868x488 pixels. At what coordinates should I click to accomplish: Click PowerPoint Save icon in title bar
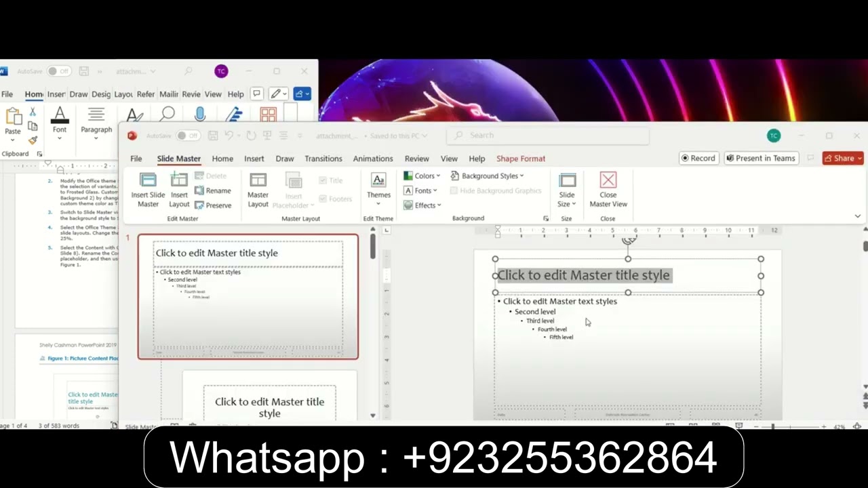coord(213,136)
